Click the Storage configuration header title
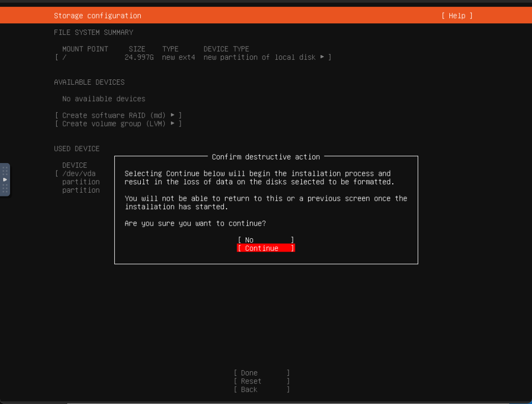The height and width of the screenshot is (404, 532). click(97, 16)
